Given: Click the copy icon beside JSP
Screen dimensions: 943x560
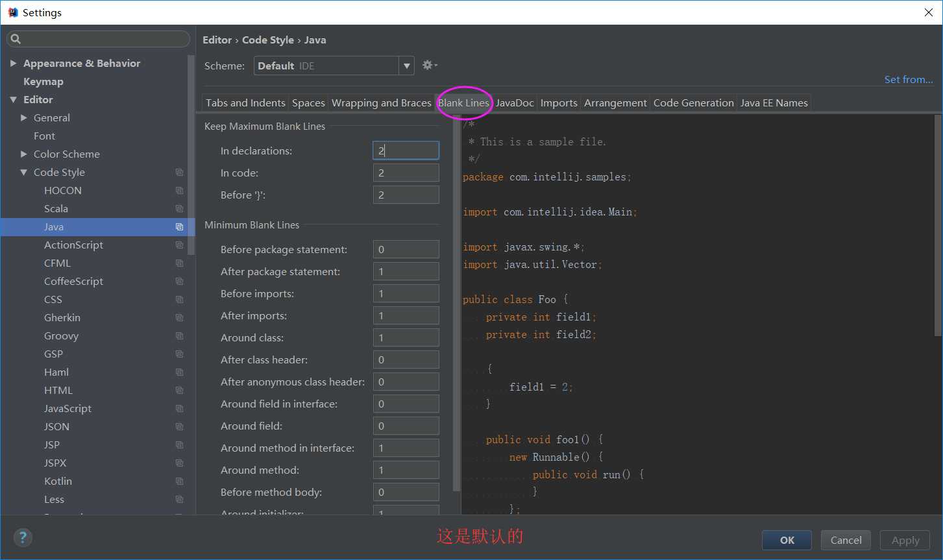Looking at the screenshot, I should click(180, 445).
